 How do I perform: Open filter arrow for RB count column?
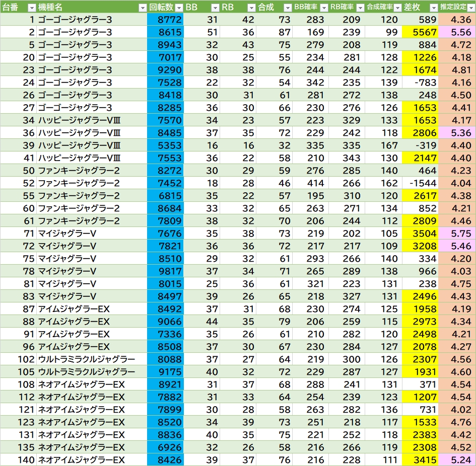click(x=251, y=8)
